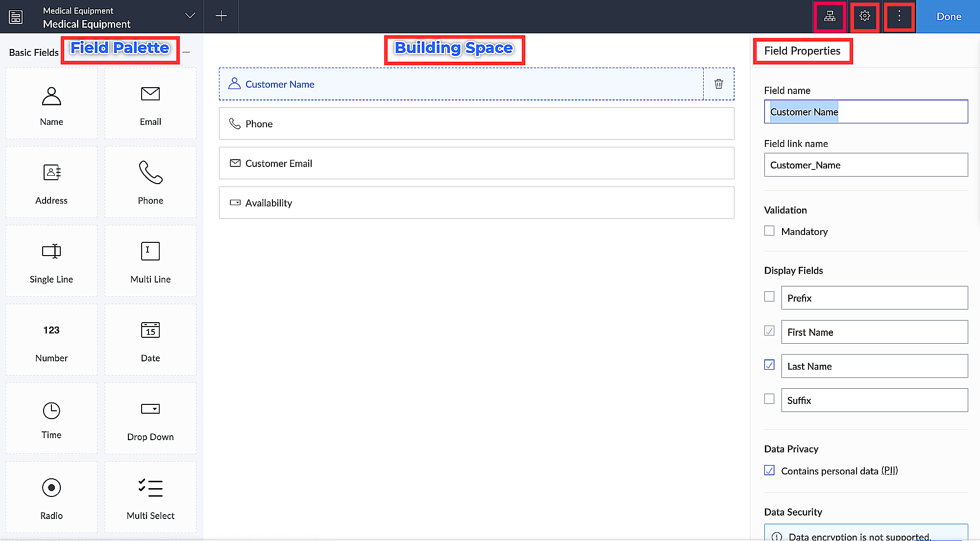Viewport: 980px width, 541px height.
Task: Collapse the Basic Fields section
Action: click(186, 52)
